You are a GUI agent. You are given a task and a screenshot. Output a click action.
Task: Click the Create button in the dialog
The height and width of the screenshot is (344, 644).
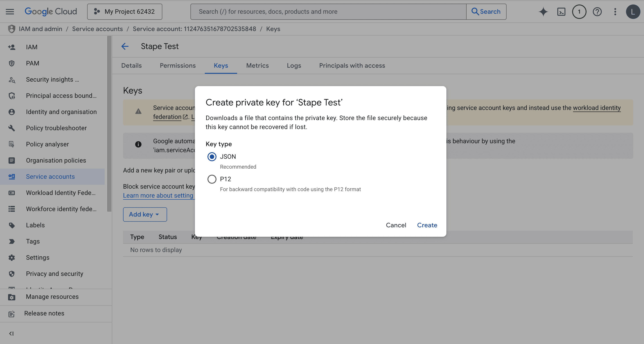(427, 225)
